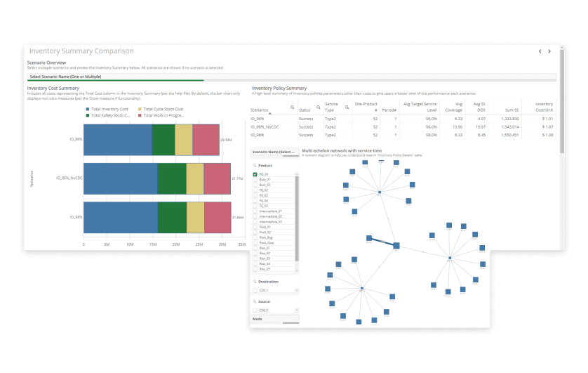Check the Intermediate_01 product checkbox
The width and height of the screenshot is (588, 373).
pyautogui.click(x=255, y=211)
